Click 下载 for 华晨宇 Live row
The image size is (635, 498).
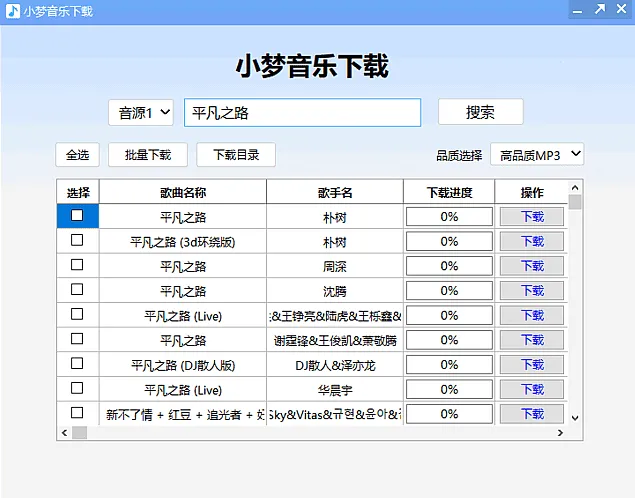(532, 389)
